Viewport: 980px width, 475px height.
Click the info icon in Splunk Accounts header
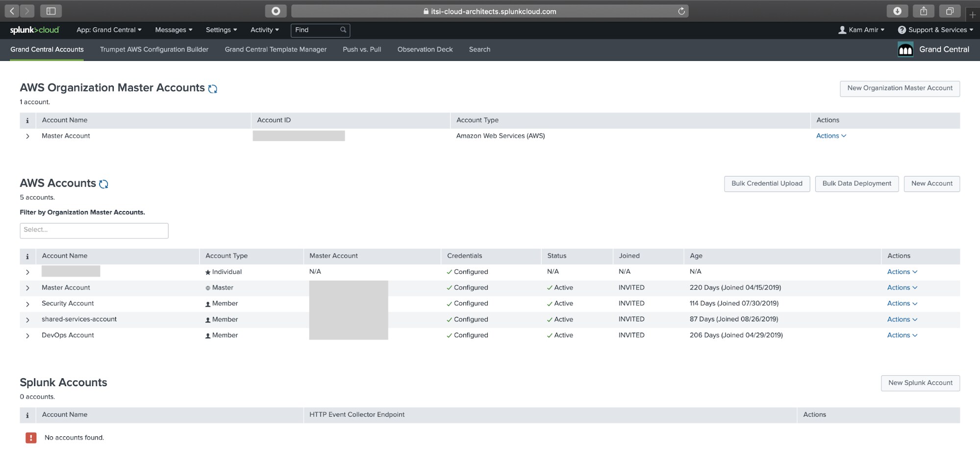(x=27, y=415)
